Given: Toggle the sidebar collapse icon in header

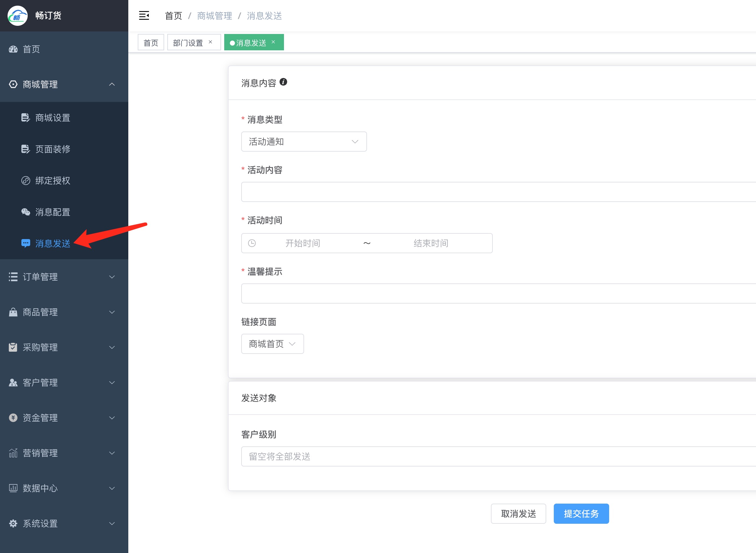Looking at the screenshot, I should 144,16.
